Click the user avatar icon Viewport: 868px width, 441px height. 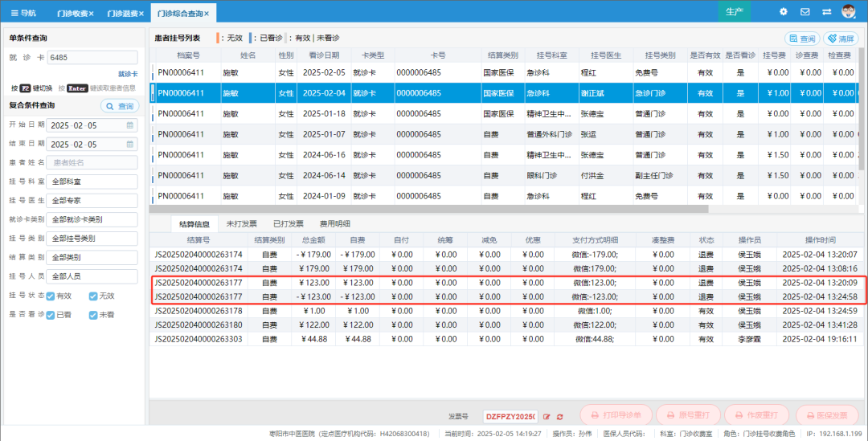click(849, 12)
